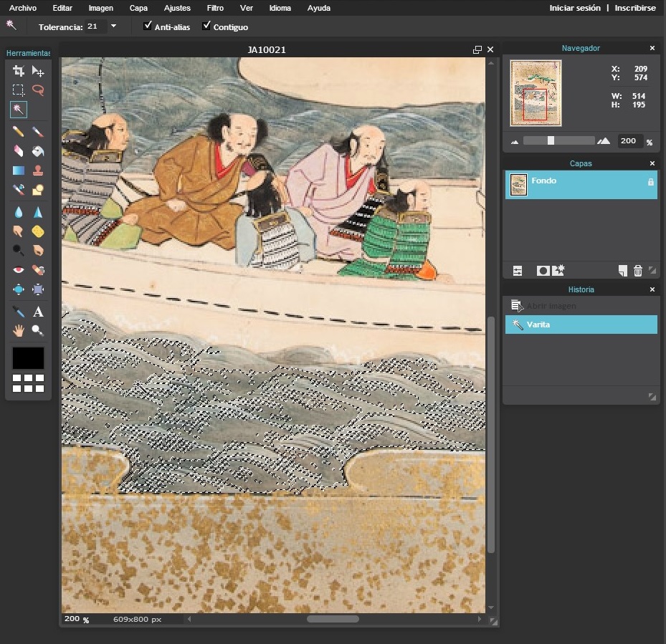Toggle the Anti-alias checkbox

click(148, 26)
